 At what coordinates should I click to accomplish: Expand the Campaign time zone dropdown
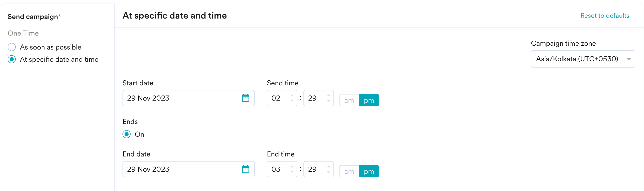coord(583,59)
